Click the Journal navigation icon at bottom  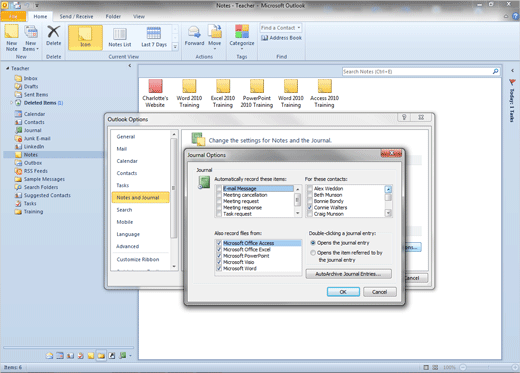pyautogui.click(x=123, y=356)
